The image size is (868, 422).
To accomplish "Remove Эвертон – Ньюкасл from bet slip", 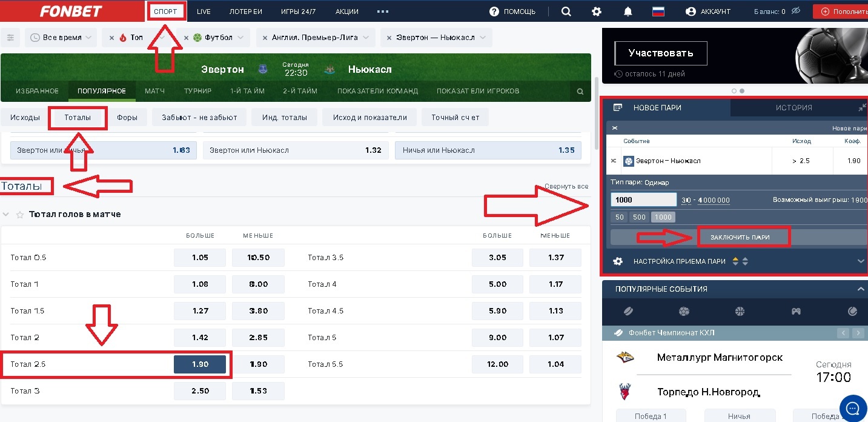I will (614, 161).
